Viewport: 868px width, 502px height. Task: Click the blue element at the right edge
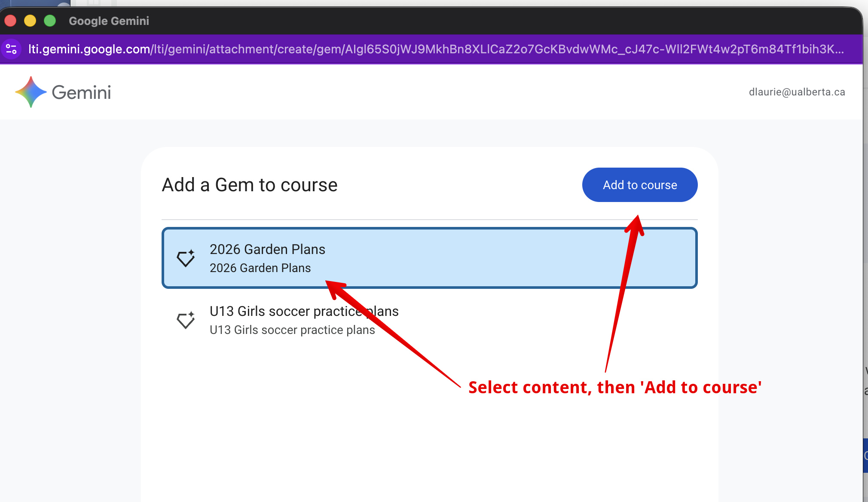pyautogui.click(x=865, y=456)
